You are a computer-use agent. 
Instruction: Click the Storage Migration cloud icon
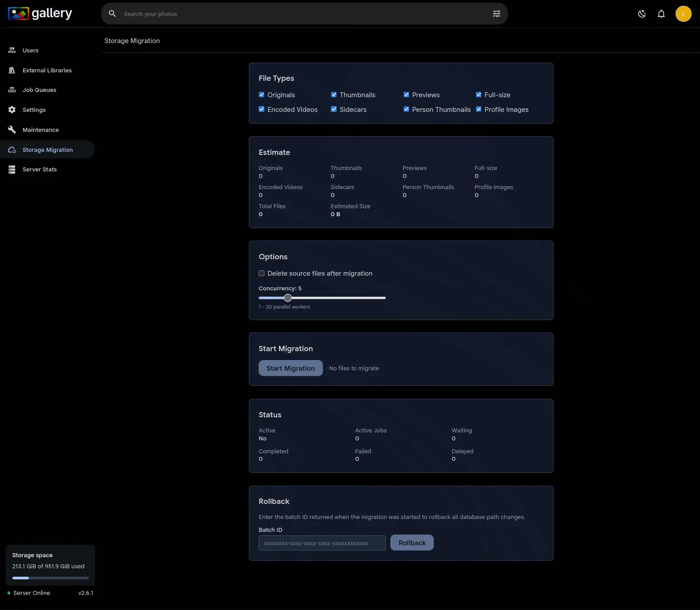(x=12, y=150)
